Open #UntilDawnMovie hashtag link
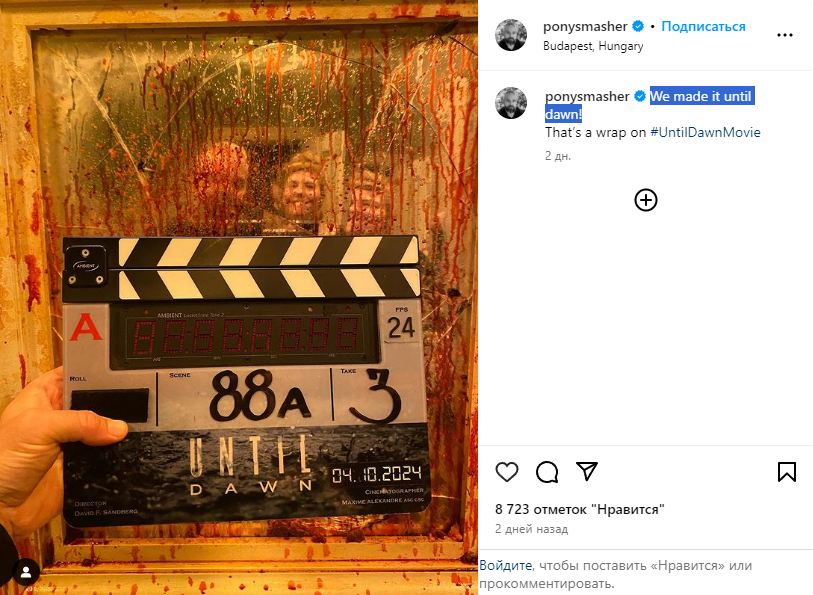Screen dimensions: 814x595 [705, 132]
